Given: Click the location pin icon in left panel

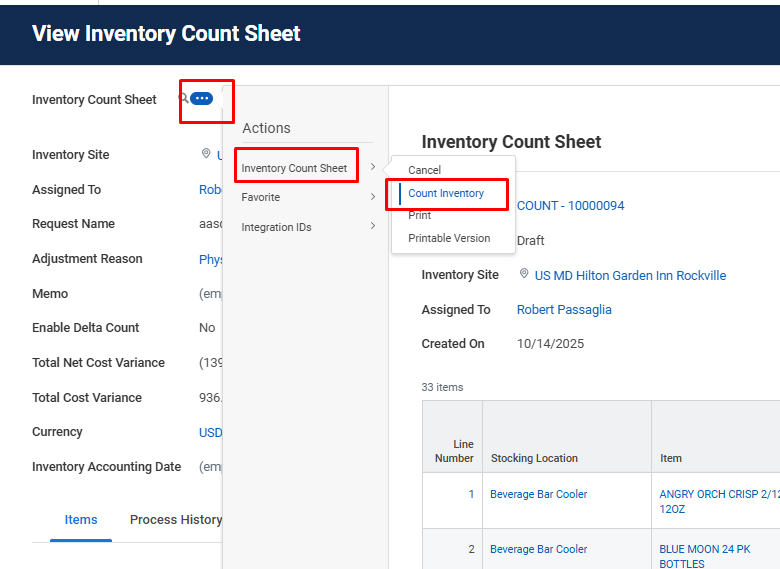Looking at the screenshot, I should (206, 154).
